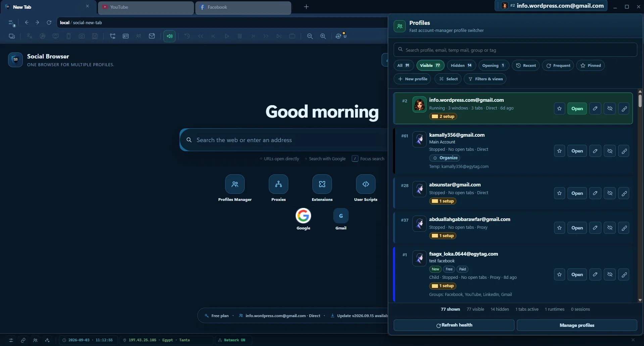Click link icon for fsagx_loka.0644@egytag.com profile
The width and height of the screenshot is (644, 346).
[x=624, y=274]
